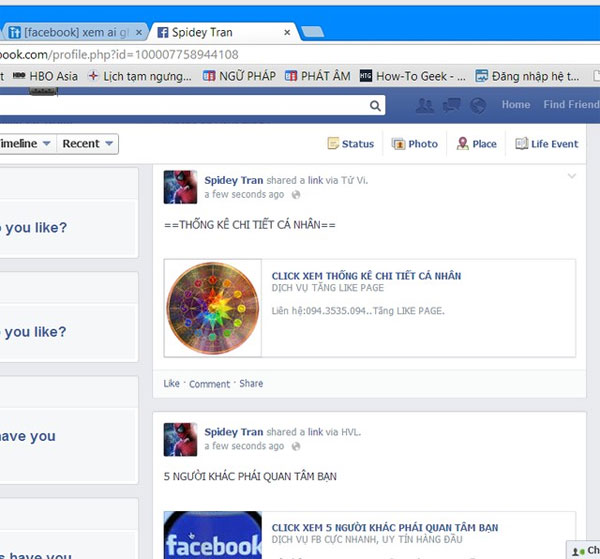Open notifications globe icon in header
Viewport: 600px width, 559px height.
pyautogui.click(x=478, y=105)
